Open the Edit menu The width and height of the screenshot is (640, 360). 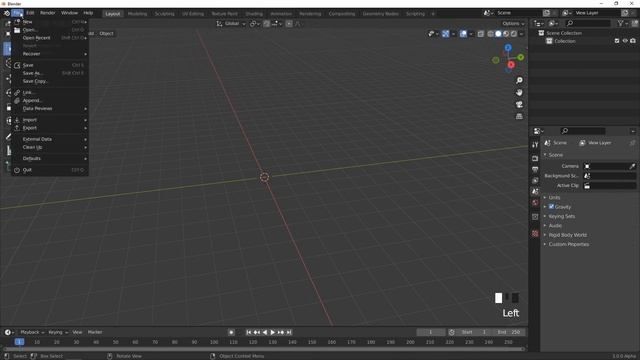pos(30,13)
